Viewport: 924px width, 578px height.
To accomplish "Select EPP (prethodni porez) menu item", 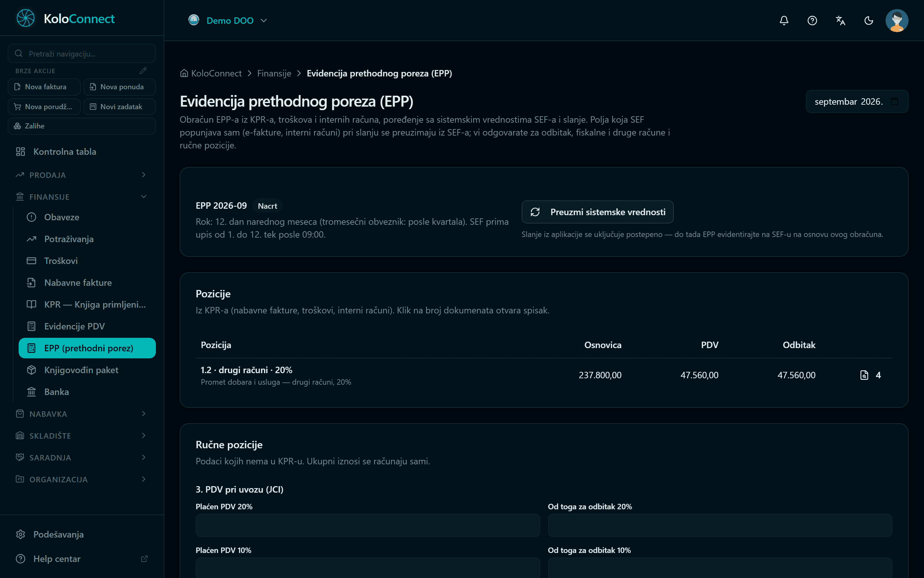I will pos(87,348).
